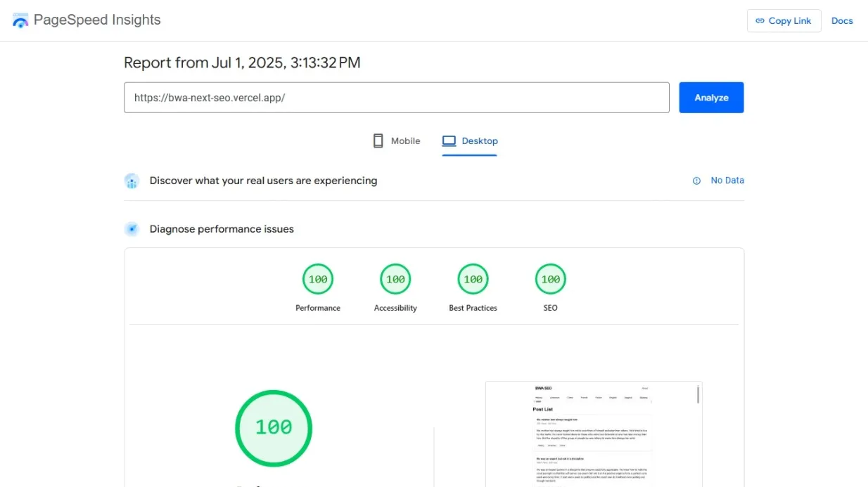Open the Performance 100 score gauge

click(x=318, y=278)
